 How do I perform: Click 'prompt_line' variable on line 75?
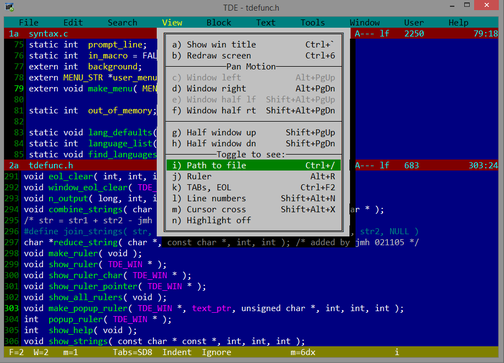pos(115,45)
